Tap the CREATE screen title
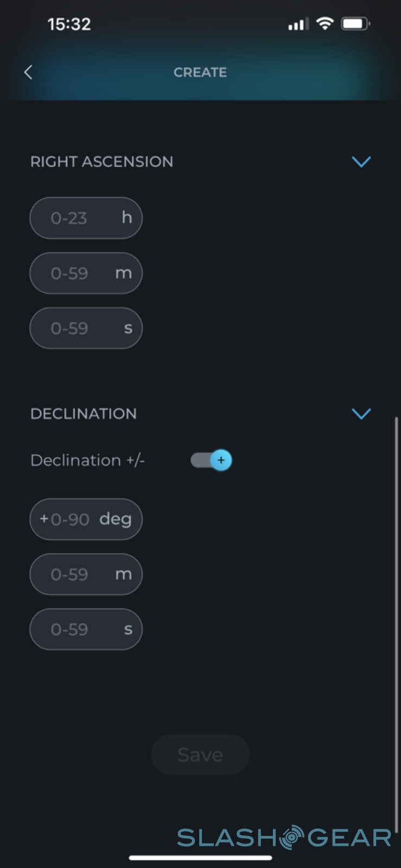 (x=200, y=72)
